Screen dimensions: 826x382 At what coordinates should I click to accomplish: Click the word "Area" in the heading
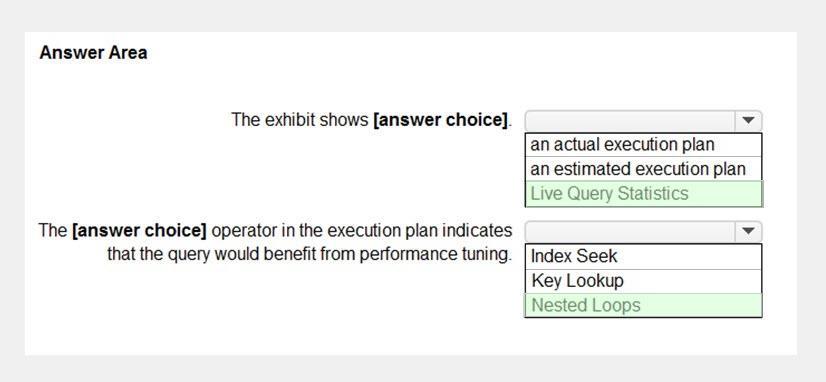[x=127, y=53]
